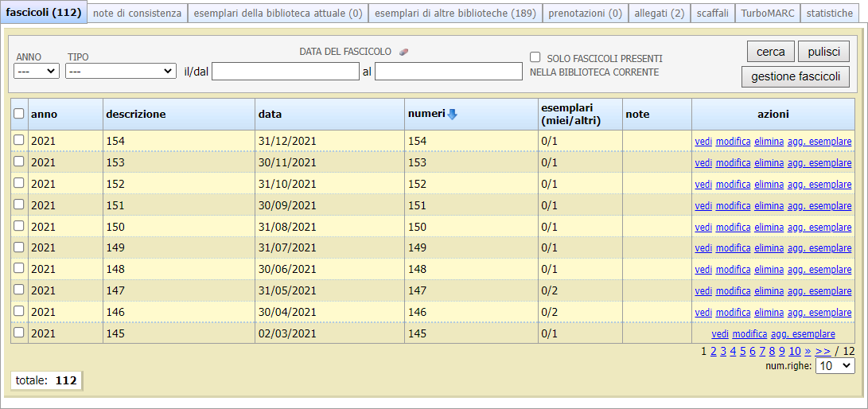
Task: Click the pulisci button
Action: (823, 52)
